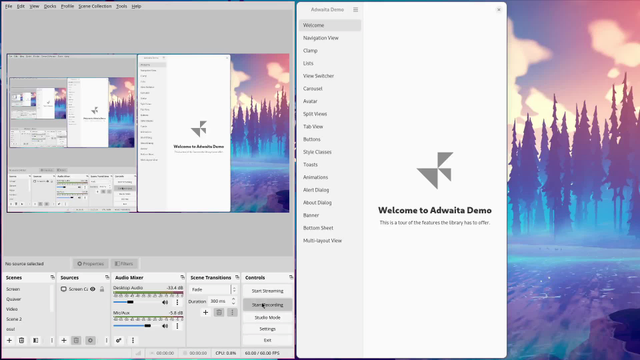Delete the selected scene with the trash icon
Screen dimensions: 640x360
pos(22,340)
